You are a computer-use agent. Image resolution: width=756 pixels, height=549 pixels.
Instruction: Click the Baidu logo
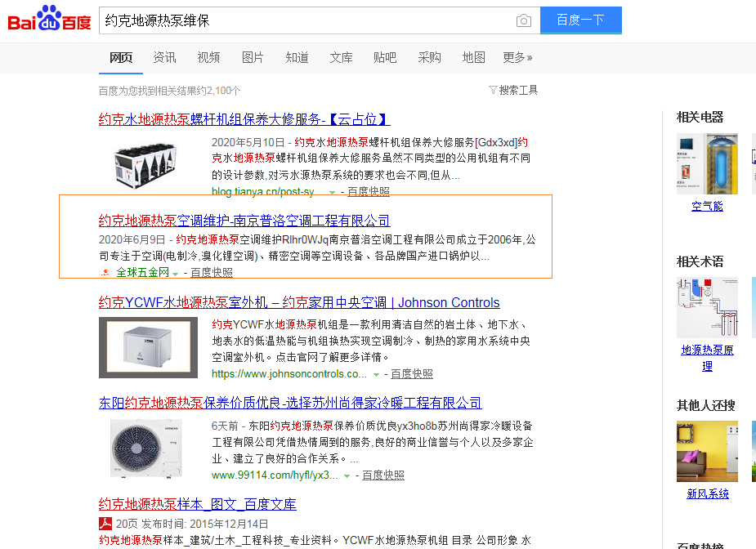[49, 19]
